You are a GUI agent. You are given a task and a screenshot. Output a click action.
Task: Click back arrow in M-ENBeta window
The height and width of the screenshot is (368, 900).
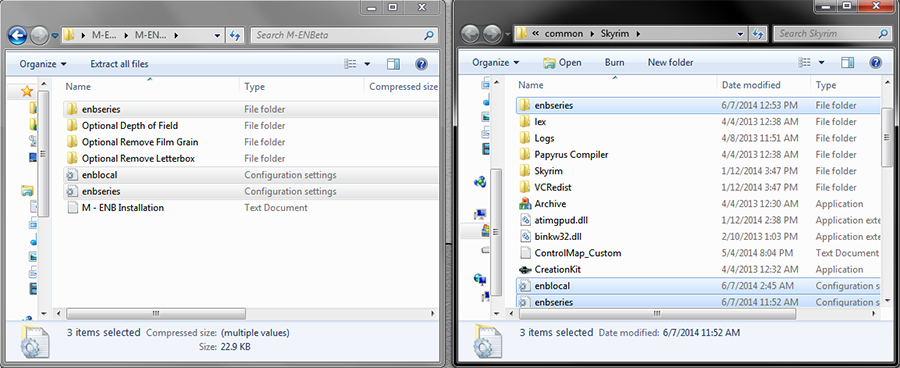18,36
